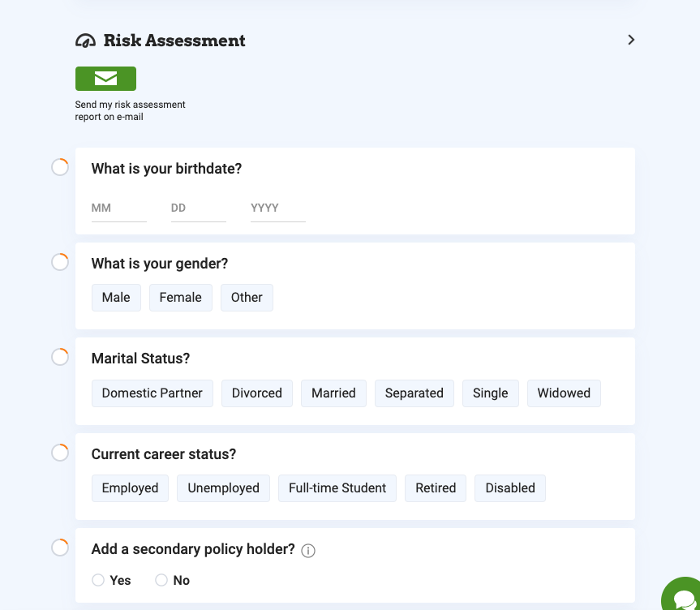Viewport: 700px width, 610px height.
Task: Click the marital status progress circle
Action: tap(60, 358)
